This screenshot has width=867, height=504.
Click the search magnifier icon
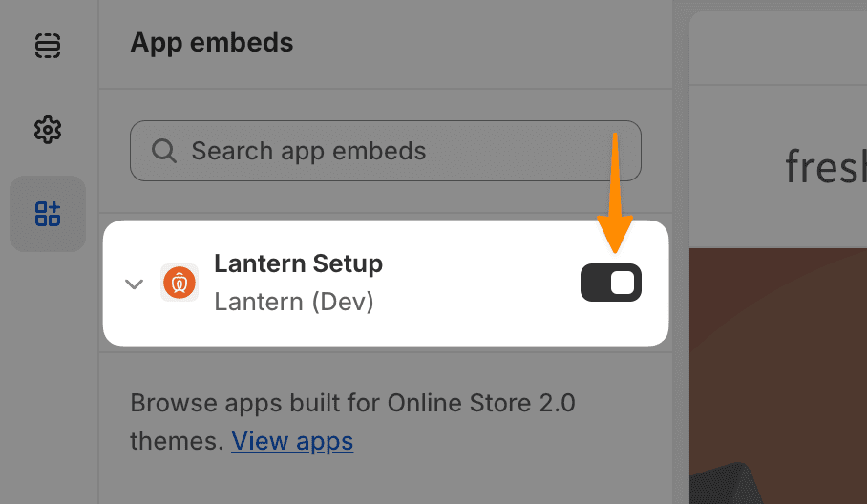pyautogui.click(x=164, y=151)
